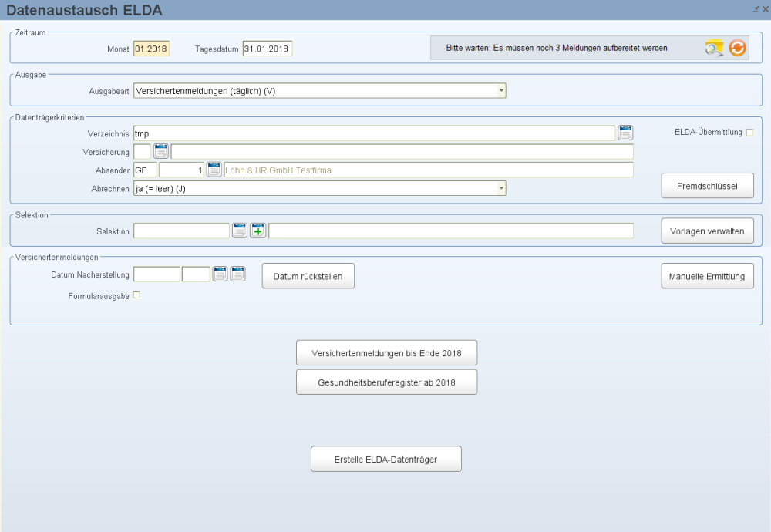771x532 pixels.
Task: Minimize the Datenaustausch ELDA panel
Action: coord(756,8)
